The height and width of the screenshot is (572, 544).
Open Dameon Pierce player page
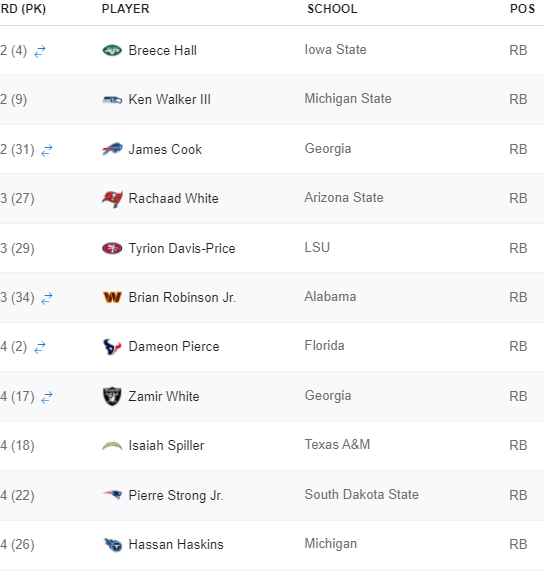174,347
